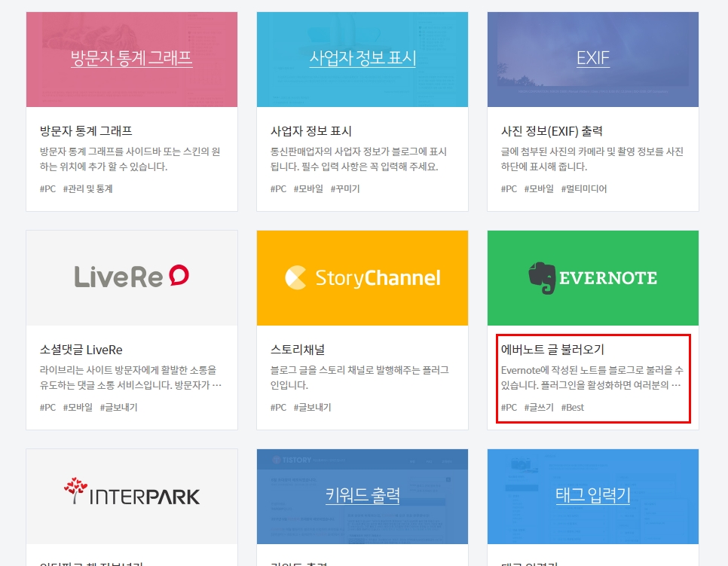Click the Evernote elephant icon
Image resolution: width=728 pixels, height=566 pixels.
[x=542, y=278]
